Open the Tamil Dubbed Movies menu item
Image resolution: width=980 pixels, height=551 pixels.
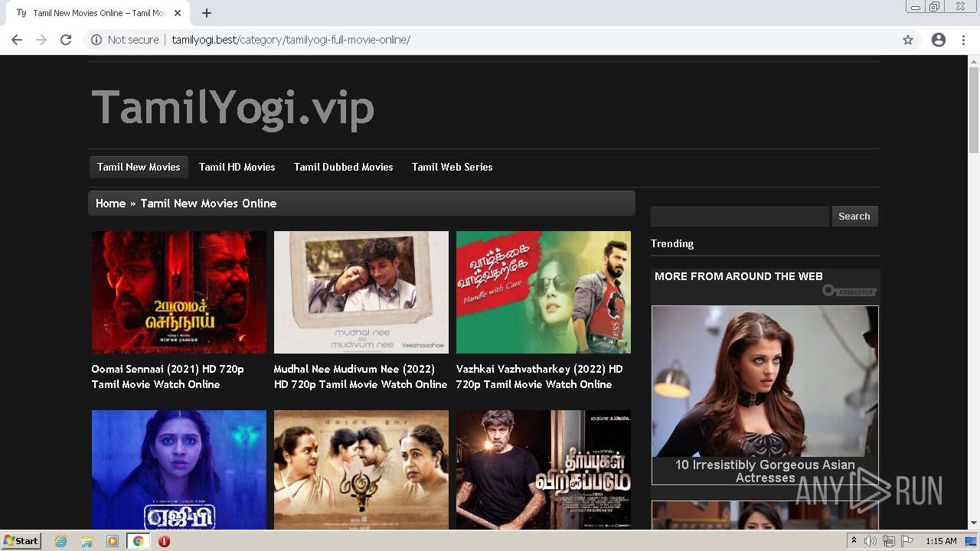click(344, 167)
